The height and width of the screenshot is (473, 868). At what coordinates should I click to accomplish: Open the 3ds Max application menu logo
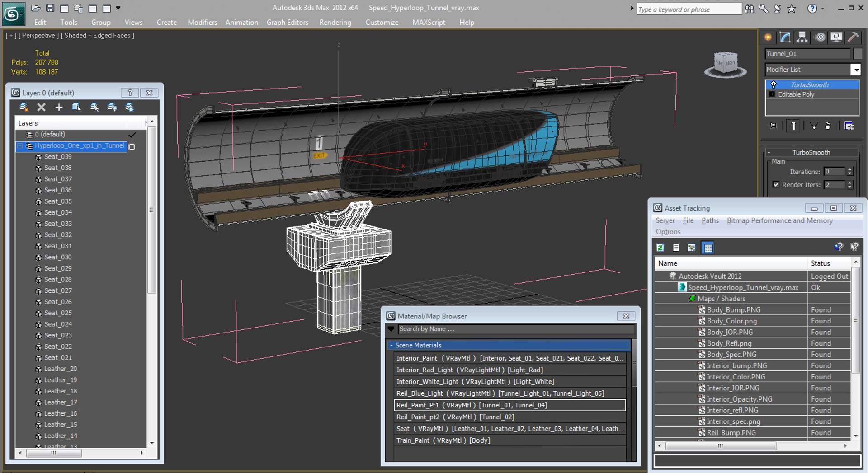tap(14, 14)
